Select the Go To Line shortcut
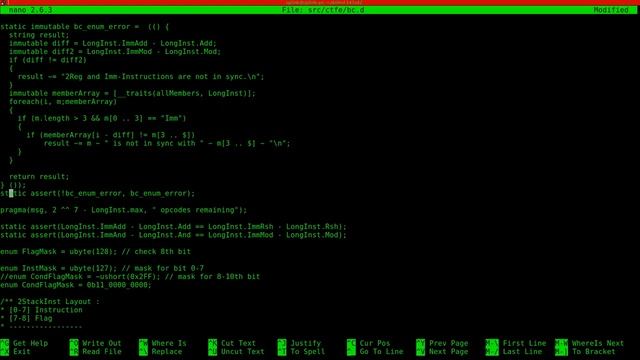The width and height of the screenshot is (640, 360). click(x=381, y=351)
